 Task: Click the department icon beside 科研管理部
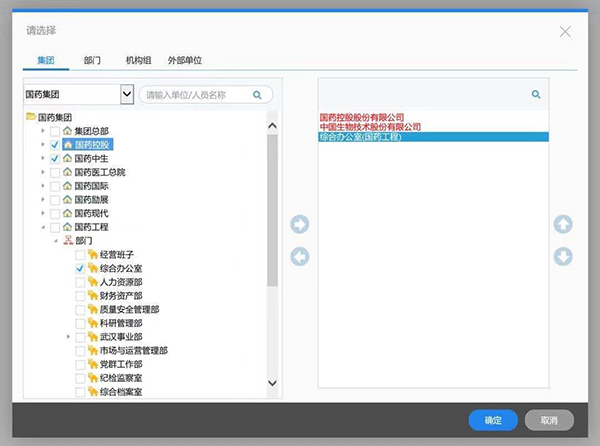click(x=93, y=323)
